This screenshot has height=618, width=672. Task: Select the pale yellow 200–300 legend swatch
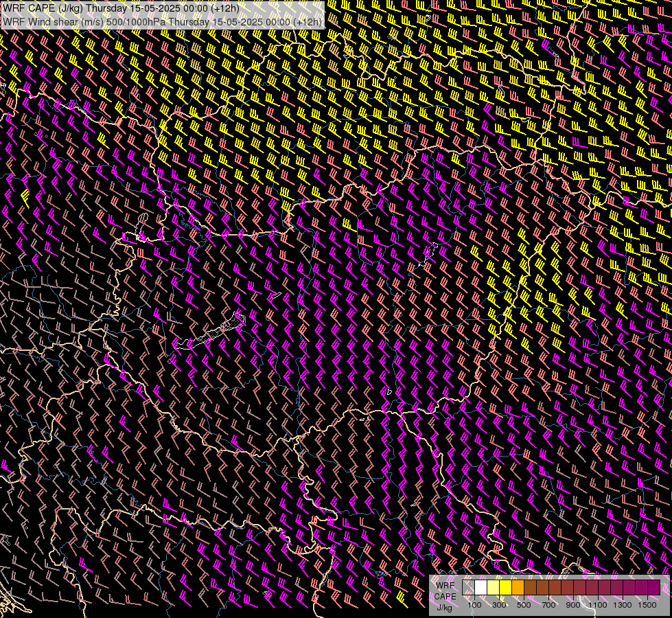click(x=494, y=588)
